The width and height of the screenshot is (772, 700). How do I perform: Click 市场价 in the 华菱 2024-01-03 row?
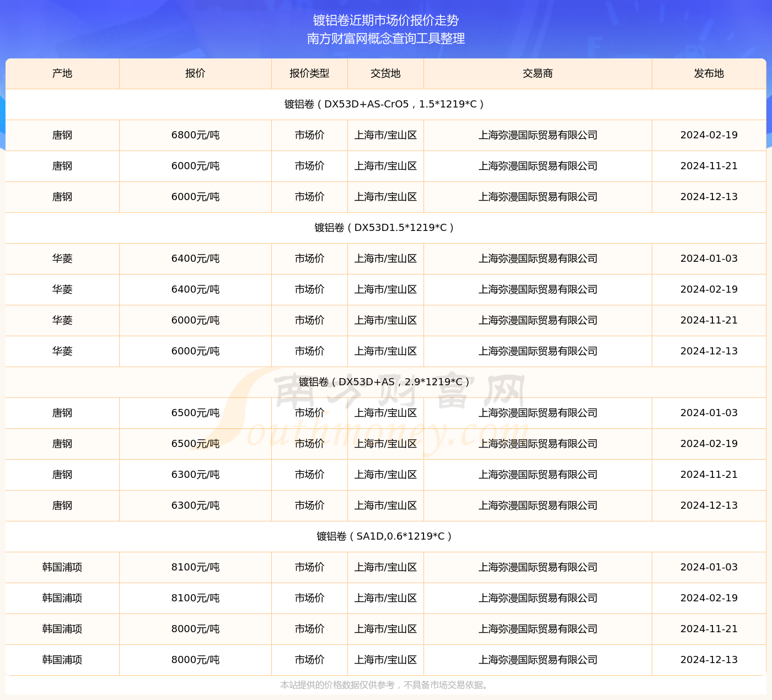tap(309, 259)
